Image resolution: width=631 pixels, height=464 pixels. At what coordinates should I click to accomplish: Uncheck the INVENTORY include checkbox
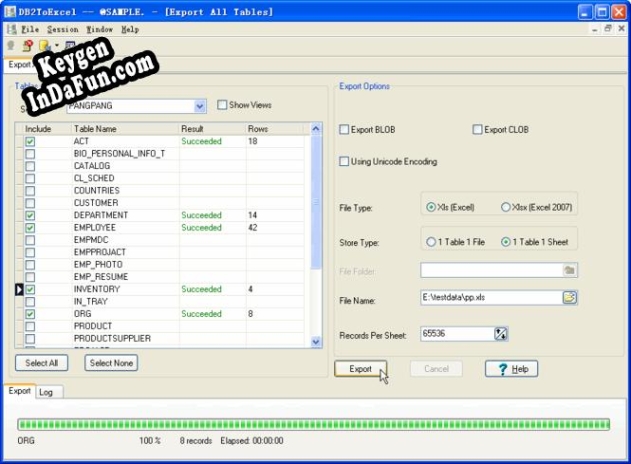[x=30, y=289]
